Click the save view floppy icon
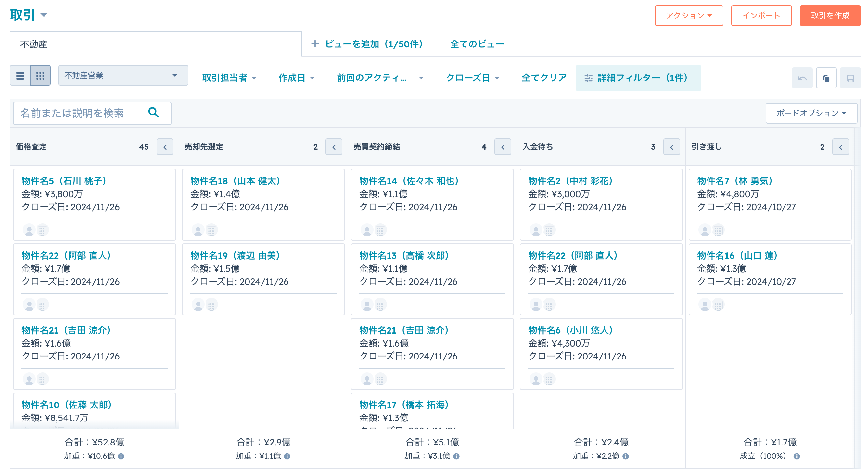The height and width of the screenshot is (475, 868). pyautogui.click(x=850, y=78)
